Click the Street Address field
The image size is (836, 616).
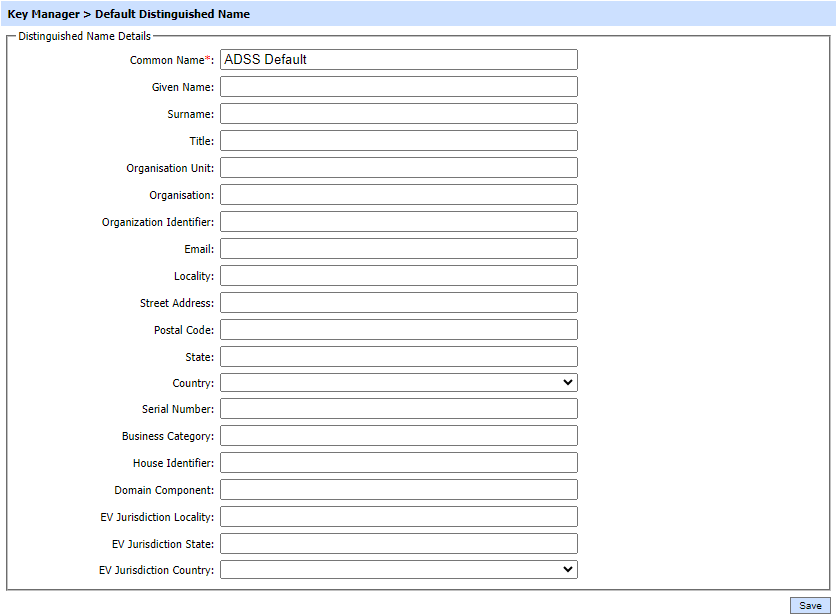point(398,303)
